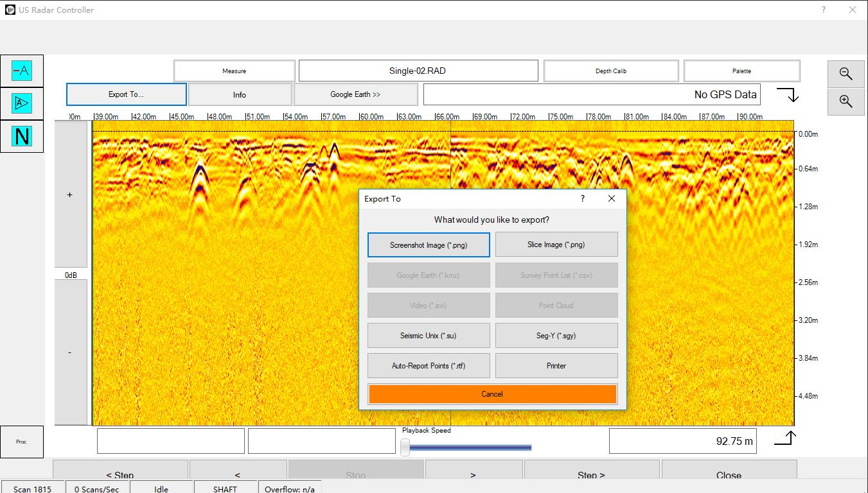Decrease gain with the - button
This screenshot has width=868, height=493.
tap(70, 352)
